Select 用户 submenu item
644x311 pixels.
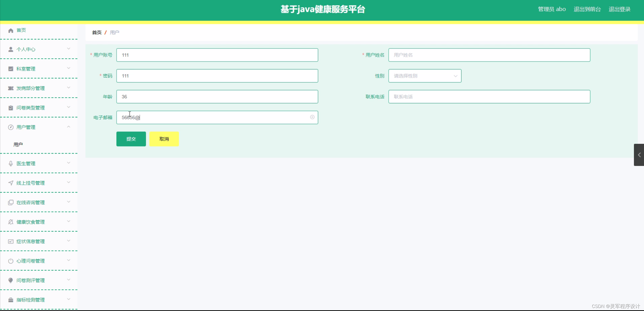click(x=18, y=144)
